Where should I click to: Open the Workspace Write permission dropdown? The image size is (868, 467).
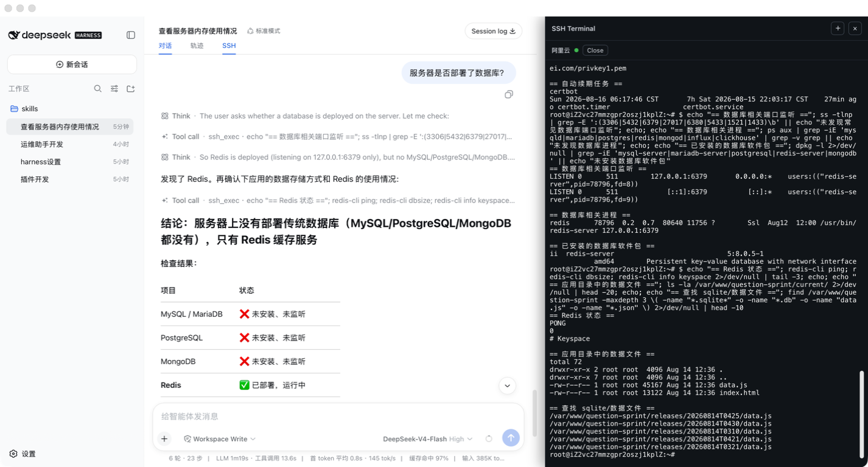point(220,439)
